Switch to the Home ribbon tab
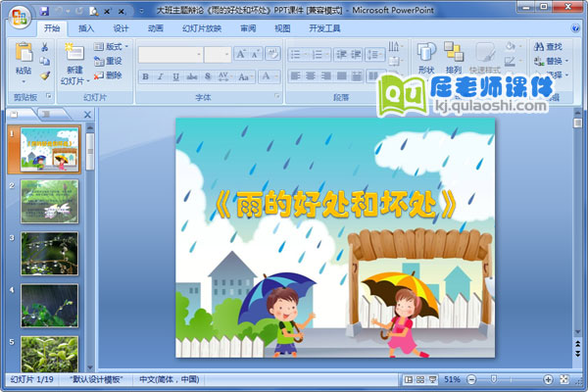This screenshot has height=392, width=588. 52,28
